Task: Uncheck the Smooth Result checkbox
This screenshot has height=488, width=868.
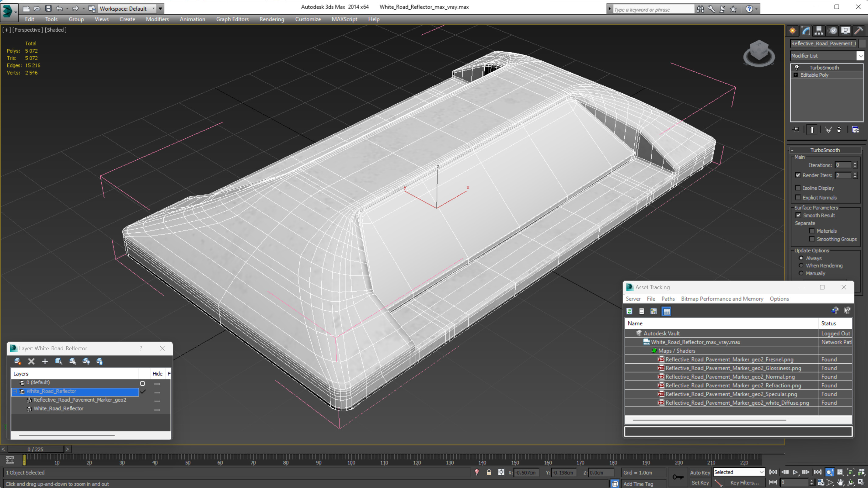Action: pyautogui.click(x=798, y=215)
